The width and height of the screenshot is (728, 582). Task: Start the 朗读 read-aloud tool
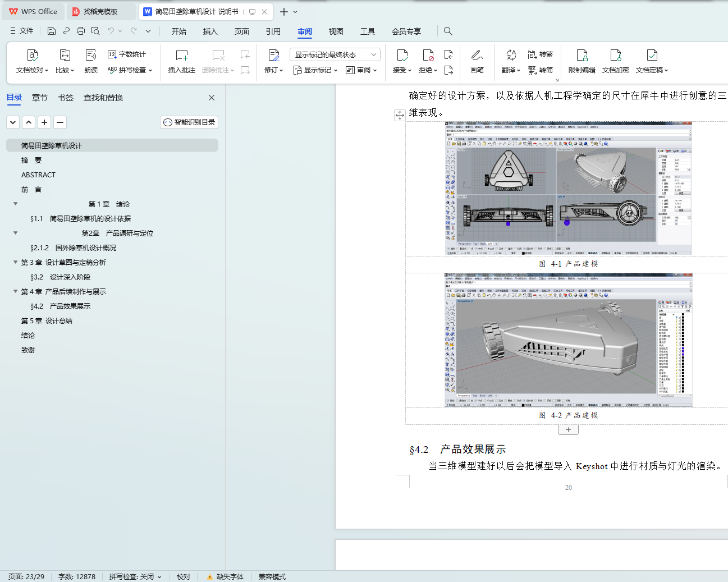pos(91,62)
